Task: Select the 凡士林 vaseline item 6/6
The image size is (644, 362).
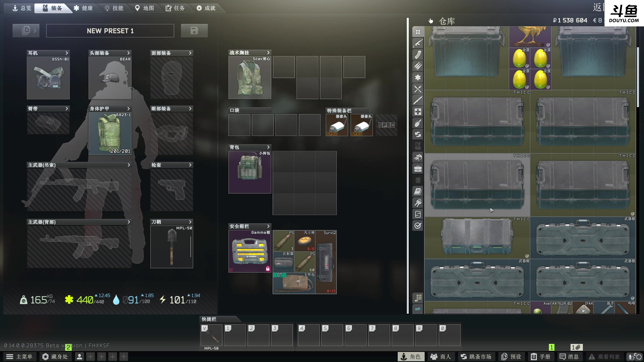Action: tap(305, 241)
